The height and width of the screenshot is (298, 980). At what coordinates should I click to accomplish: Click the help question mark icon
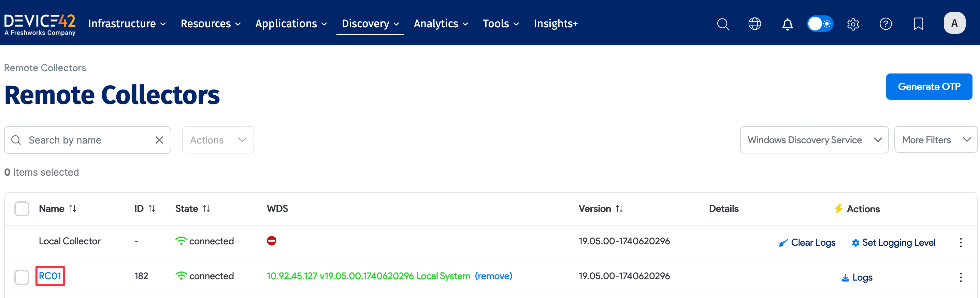coord(885,24)
